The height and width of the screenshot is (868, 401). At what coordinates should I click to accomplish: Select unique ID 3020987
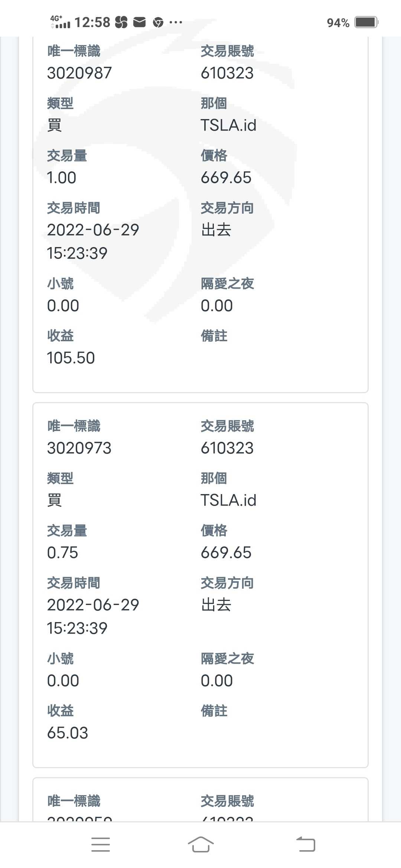[x=79, y=73]
